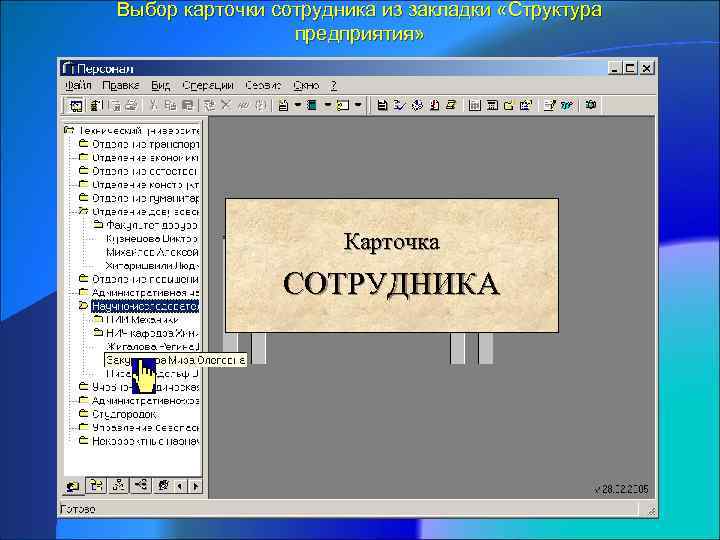Click the X delete toolbar icon
Image resolution: width=720 pixels, height=540 pixels.
coord(225,105)
